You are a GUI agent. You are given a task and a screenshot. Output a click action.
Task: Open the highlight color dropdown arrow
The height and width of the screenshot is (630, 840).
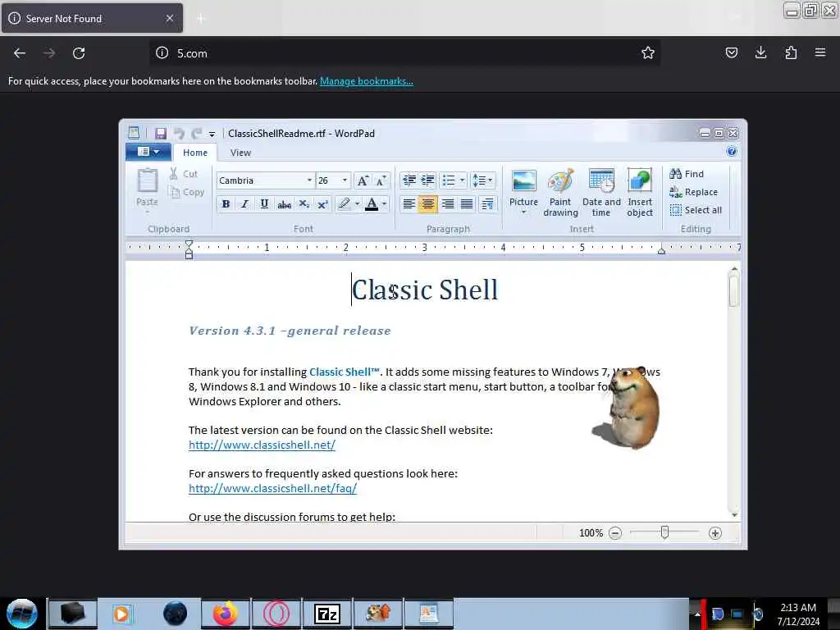pos(358,204)
